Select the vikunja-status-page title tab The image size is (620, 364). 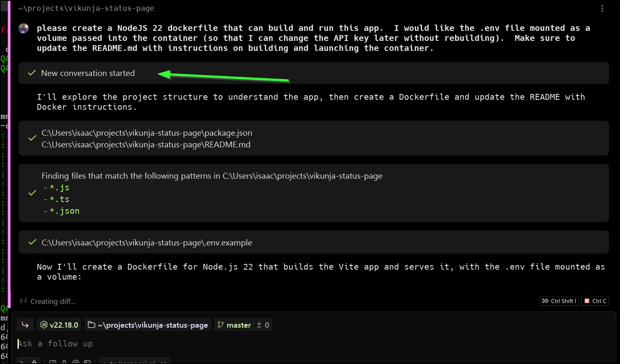(x=86, y=8)
